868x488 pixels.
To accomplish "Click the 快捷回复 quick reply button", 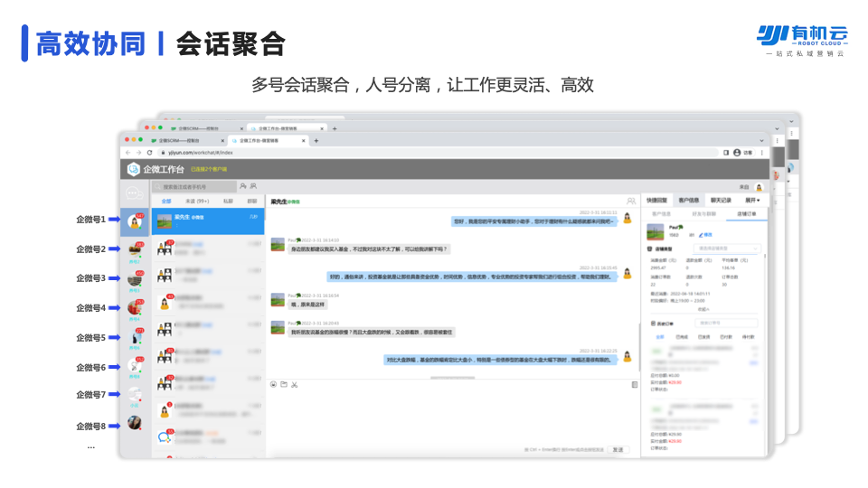I will [656, 200].
